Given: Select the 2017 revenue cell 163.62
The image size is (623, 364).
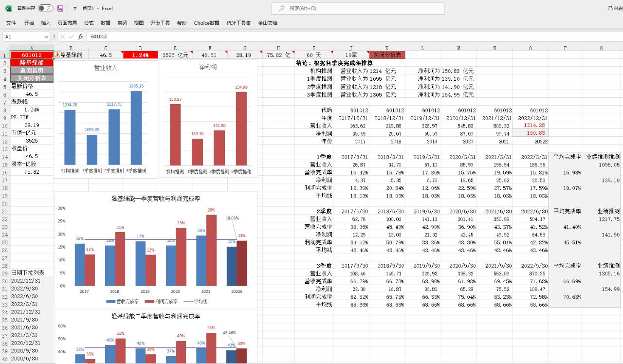Looking at the screenshot, I should coord(351,126).
